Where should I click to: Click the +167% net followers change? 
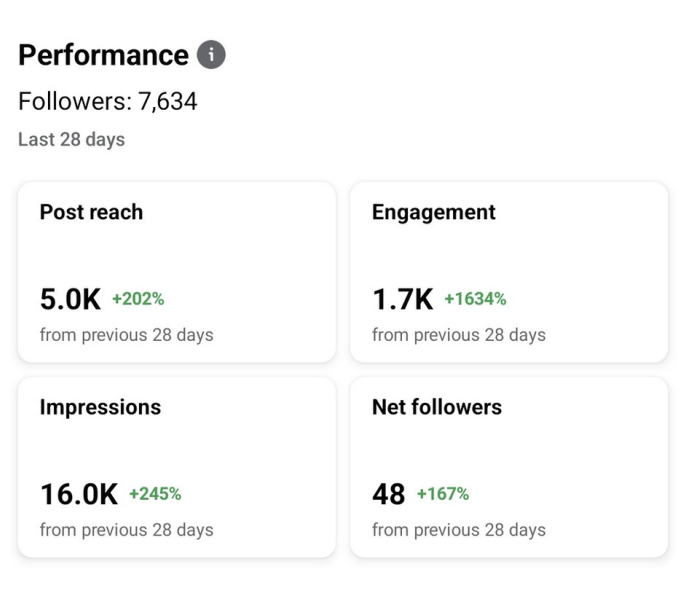pyautogui.click(x=443, y=494)
